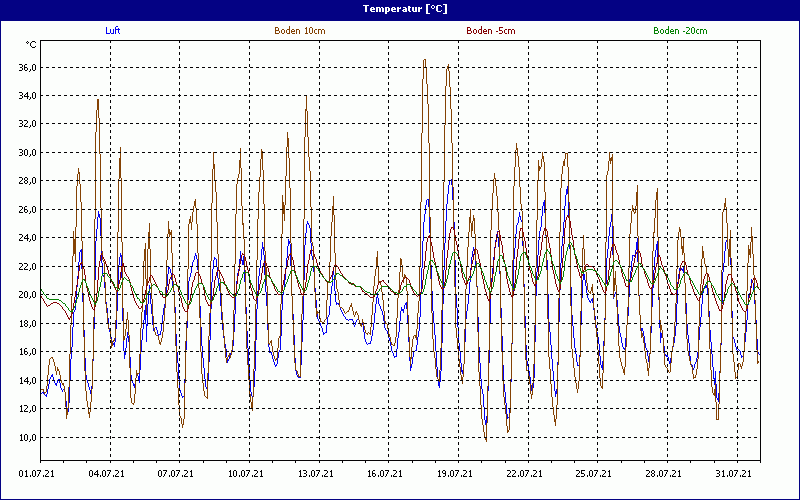The image size is (800, 500).
Task: Select the 04.07.21 date label
Action: point(109,474)
